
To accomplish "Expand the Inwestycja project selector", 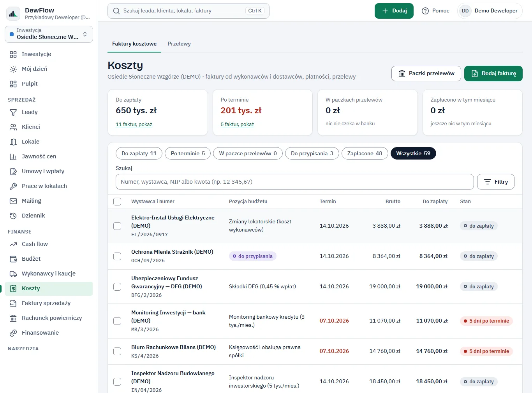I will point(49,34).
